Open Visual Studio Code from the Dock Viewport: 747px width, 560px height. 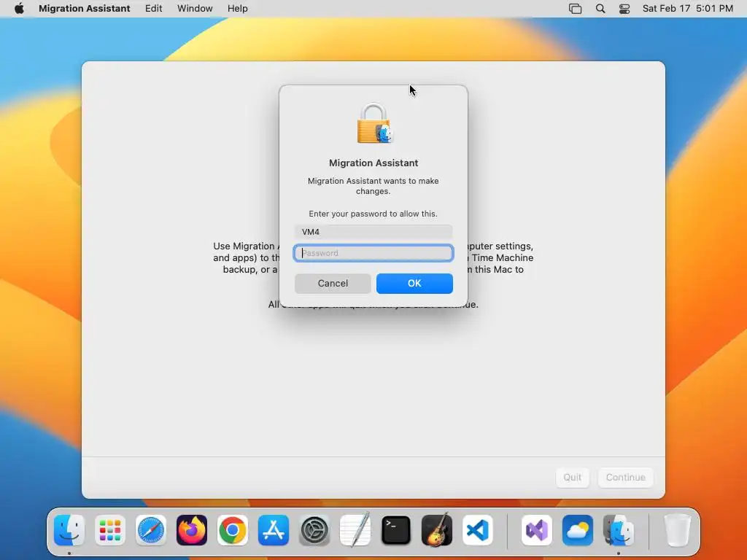pyautogui.click(x=478, y=530)
